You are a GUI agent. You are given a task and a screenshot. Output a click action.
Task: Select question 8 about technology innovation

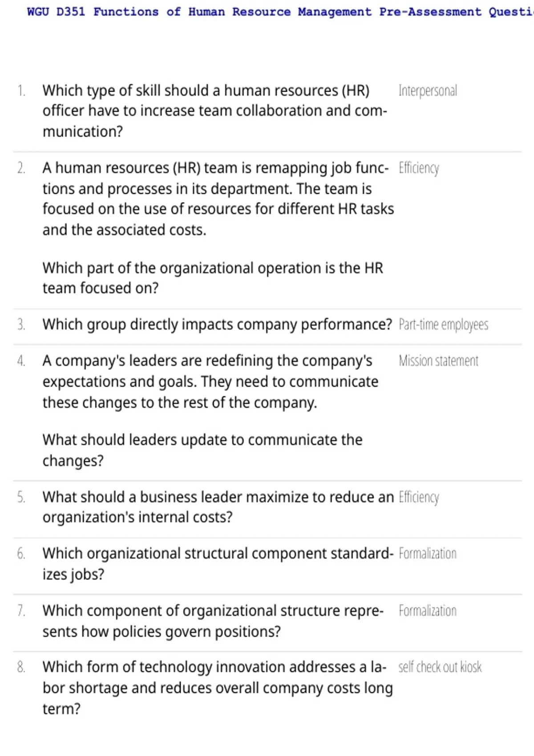[218, 688]
